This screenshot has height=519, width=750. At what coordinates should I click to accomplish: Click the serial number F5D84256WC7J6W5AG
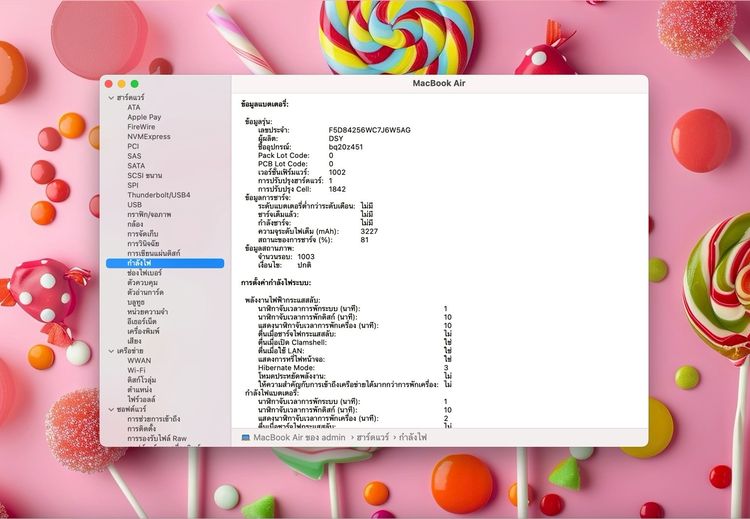tap(369, 130)
